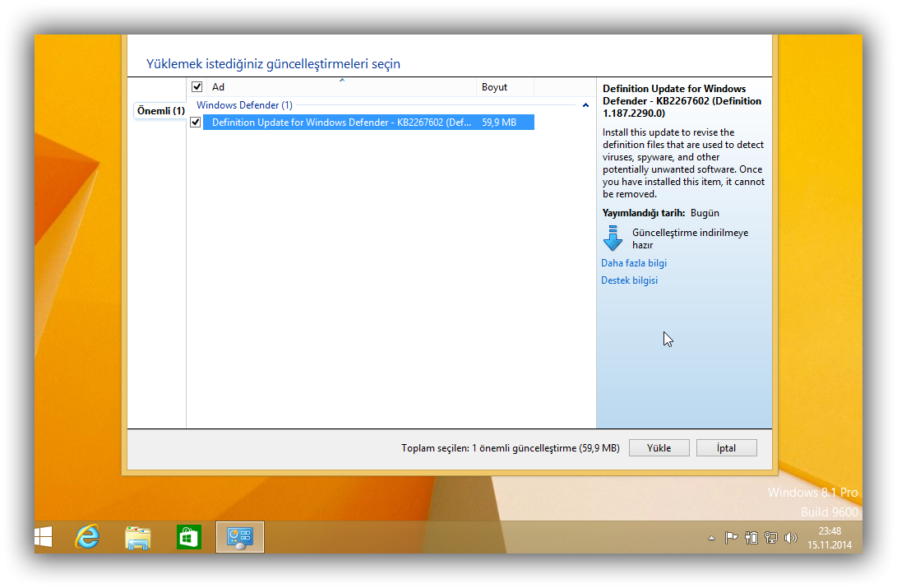Click the power/battery tray icon
897x588 pixels.
(x=751, y=538)
